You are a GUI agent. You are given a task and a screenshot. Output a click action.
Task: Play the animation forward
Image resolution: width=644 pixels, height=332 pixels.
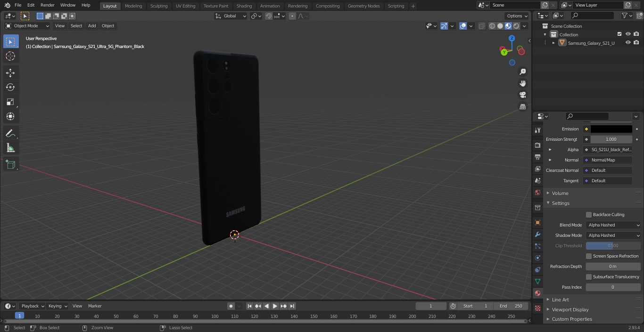point(275,306)
